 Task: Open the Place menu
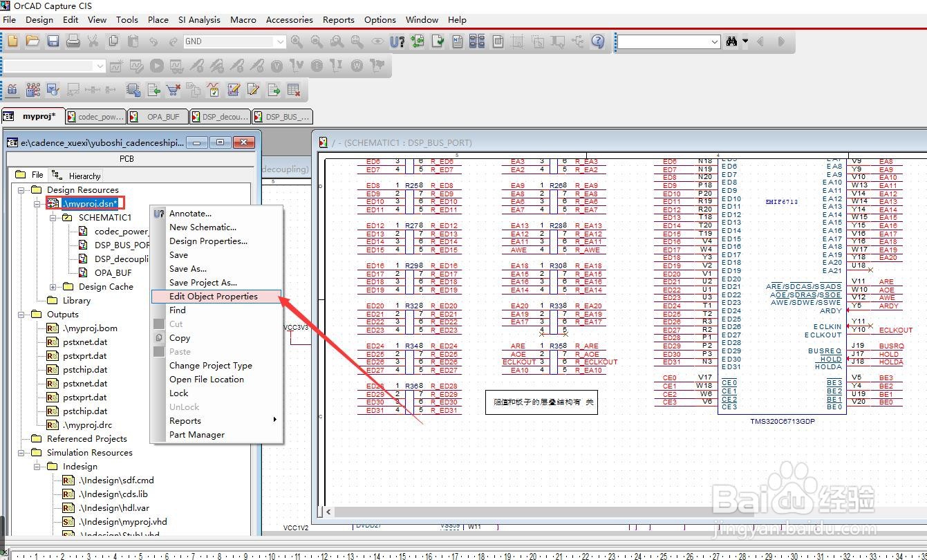158,20
